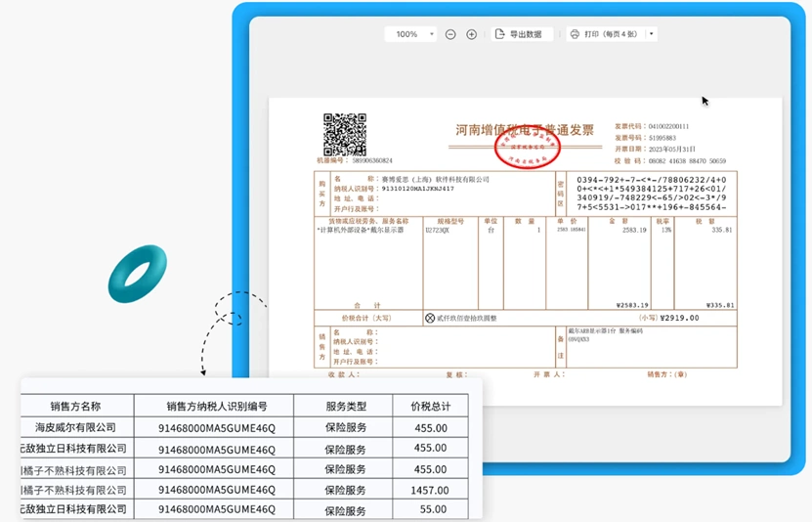Select model number U2723QX
812x522 pixels.
[438, 230]
